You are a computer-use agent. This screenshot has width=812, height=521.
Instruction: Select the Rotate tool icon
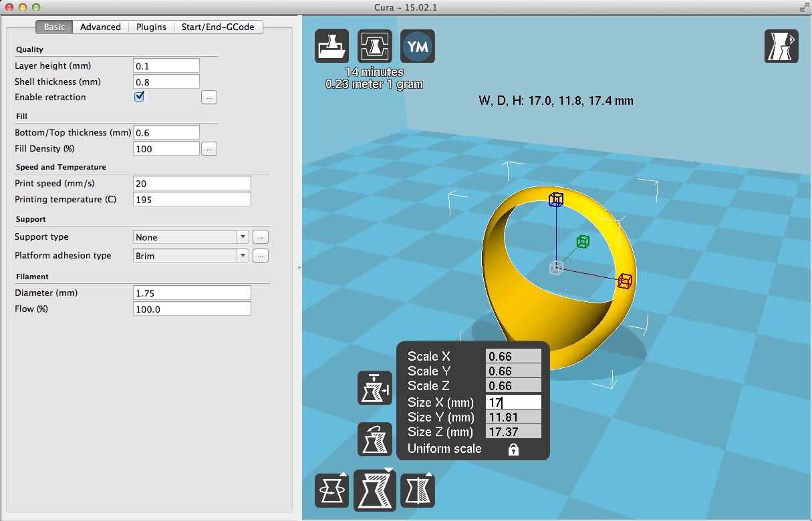[331, 490]
